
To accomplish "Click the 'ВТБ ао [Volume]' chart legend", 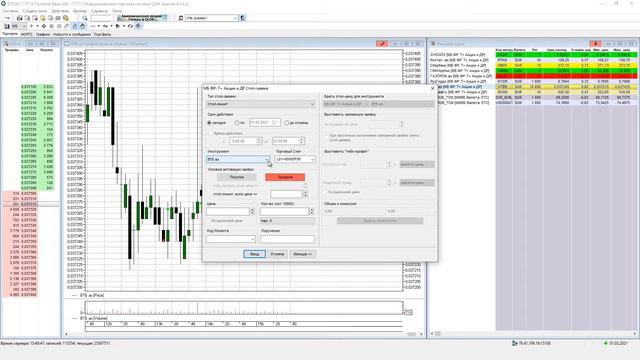I will click(x=94, y=318).
